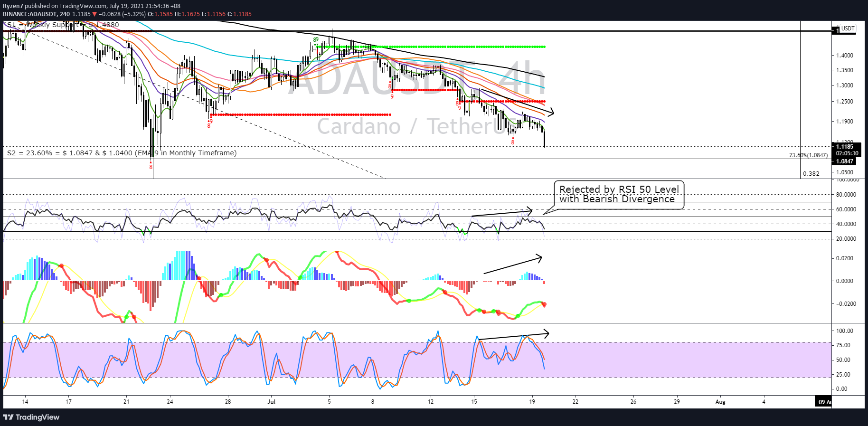Click the 29 date label on time axis
The image size is (868, 426).
[677, 402]
